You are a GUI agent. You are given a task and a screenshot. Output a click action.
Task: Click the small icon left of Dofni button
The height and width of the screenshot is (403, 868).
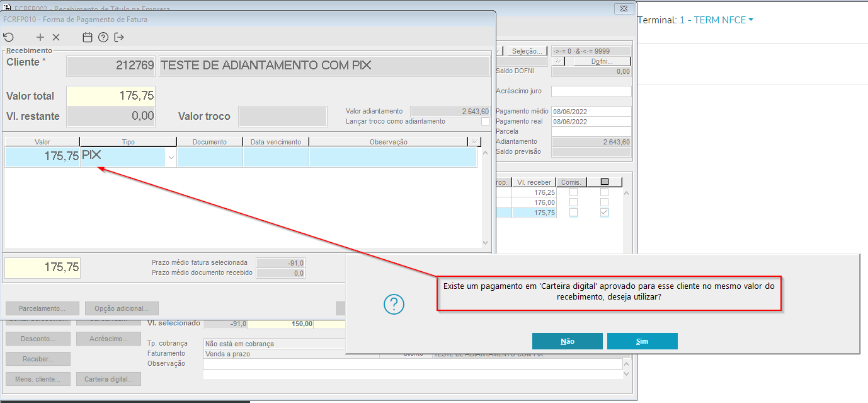coord(558,61)
